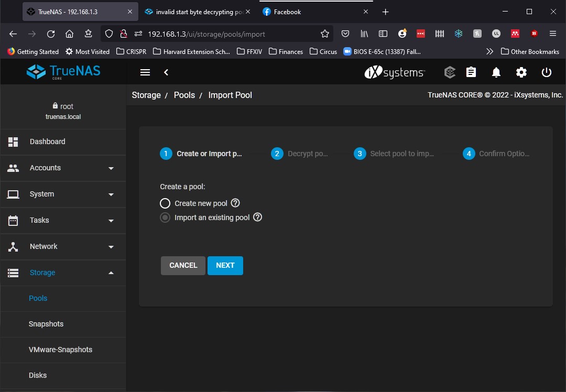Expand the System menu arrow
Viewport: 566px width, 392px height.
tap(111, 194)
